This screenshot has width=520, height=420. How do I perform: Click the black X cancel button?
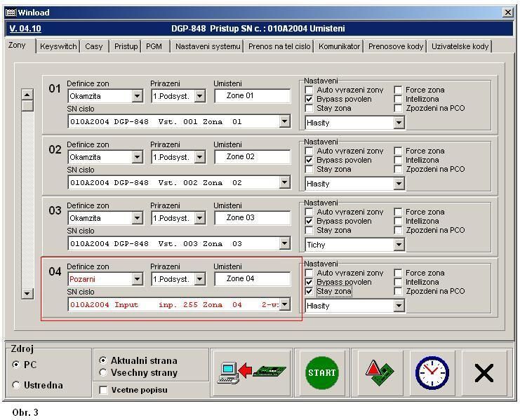(x=484, y=373)
